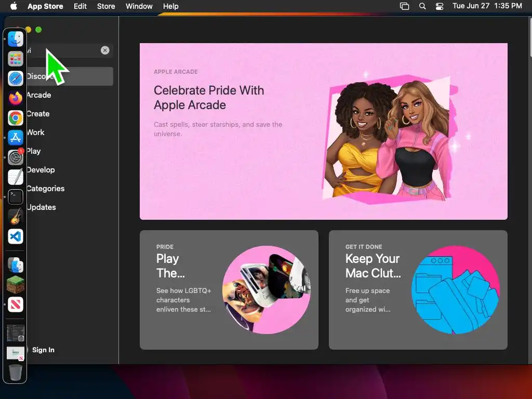
Task: Click Sign In at sidebar bottom
Action: point(43,350)
